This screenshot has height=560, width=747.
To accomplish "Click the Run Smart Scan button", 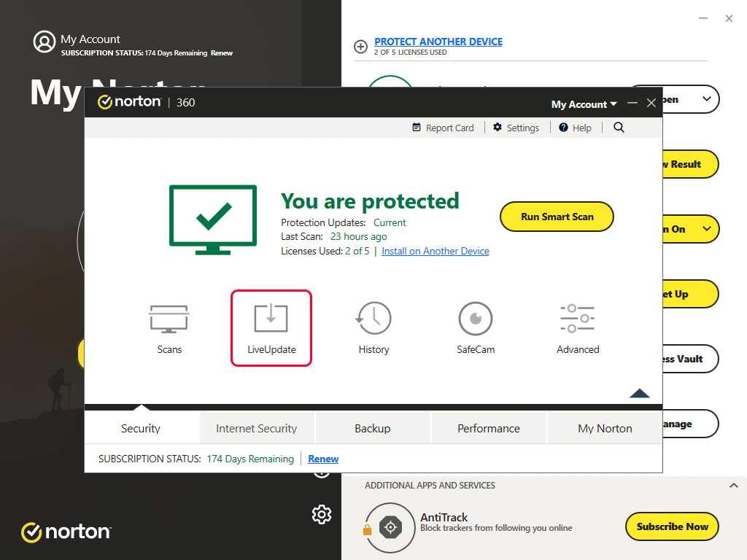I will coord(557,217).
